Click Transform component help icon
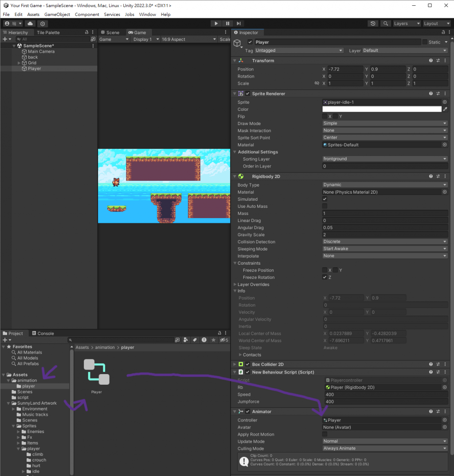The height and width of the screenshot is (476, 454). click(431, 61)
